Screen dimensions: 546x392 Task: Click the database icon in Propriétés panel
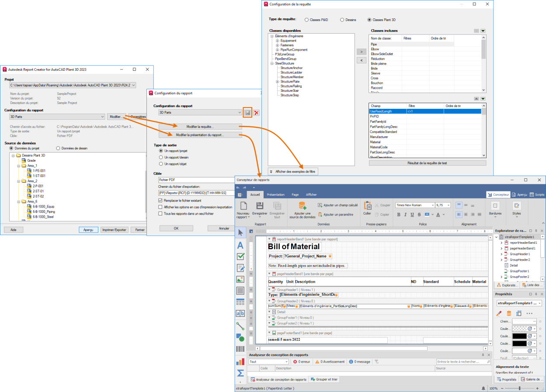(x=509, y=313)
